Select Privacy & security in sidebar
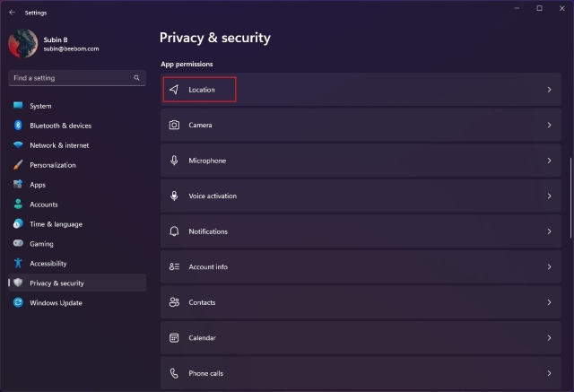Viewport: 574px width, 392px height. point(77,283)
